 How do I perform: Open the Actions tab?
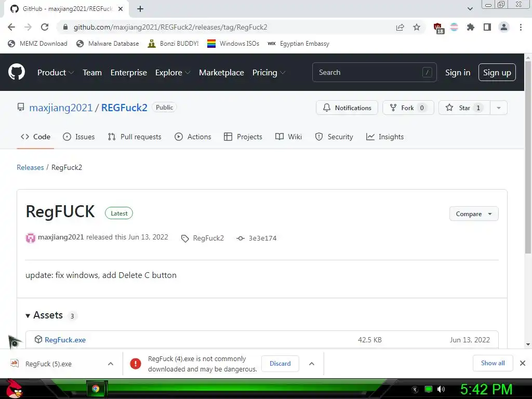pos(193,137)
